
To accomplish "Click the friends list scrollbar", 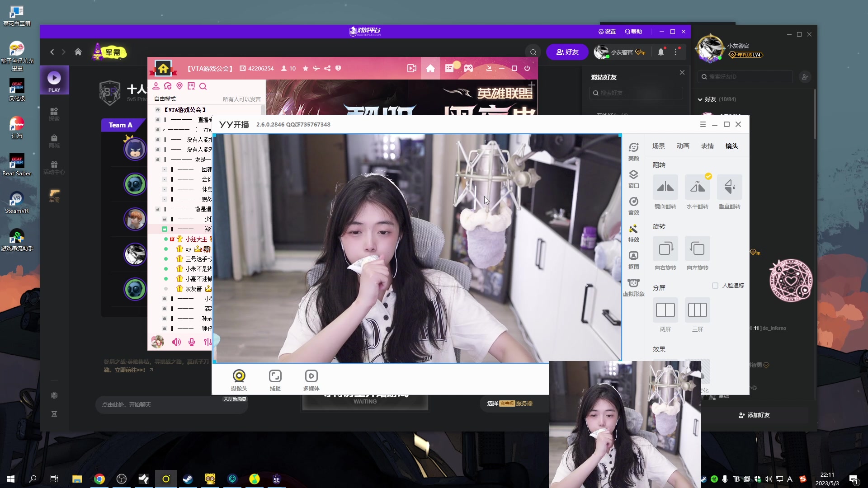I will (x=815, y=114).
